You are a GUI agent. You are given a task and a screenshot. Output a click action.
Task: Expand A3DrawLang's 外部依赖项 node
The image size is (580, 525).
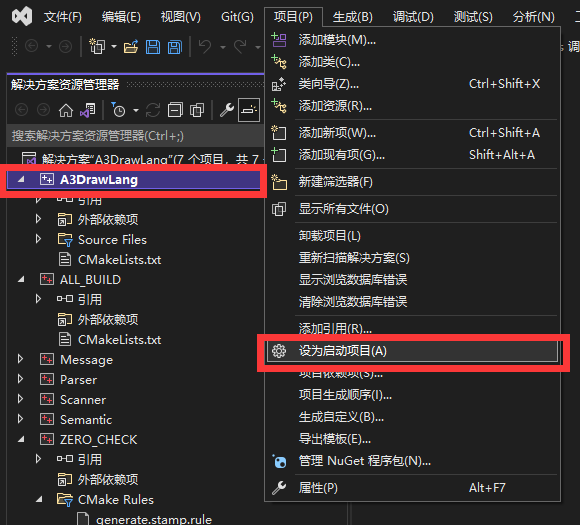38,219
